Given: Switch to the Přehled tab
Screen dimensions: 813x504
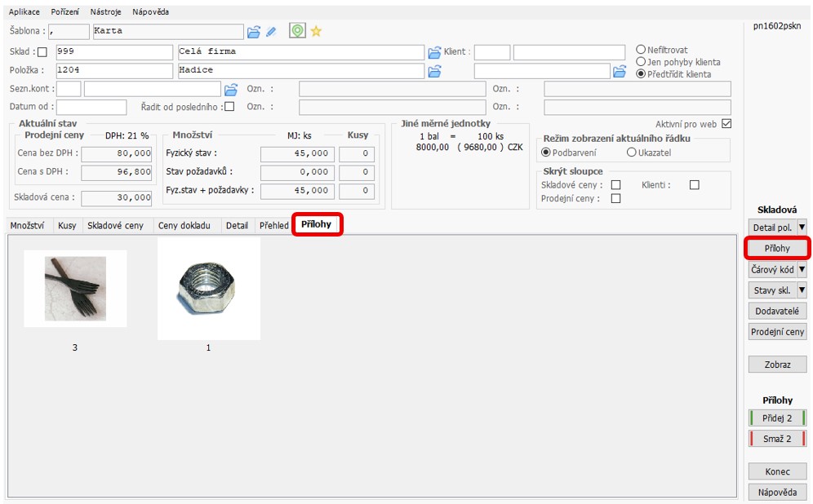Looking at the screenshot, I should tap(273, 225).
